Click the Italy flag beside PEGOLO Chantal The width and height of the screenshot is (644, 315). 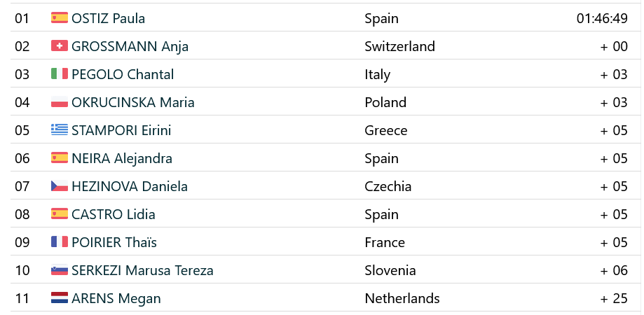(x=59, y=74)
